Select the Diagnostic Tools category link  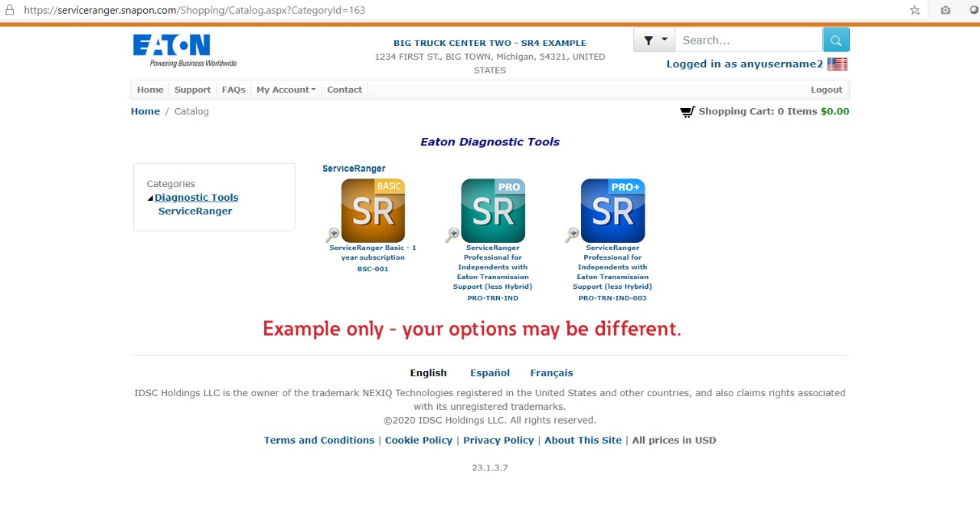(197, 198)
